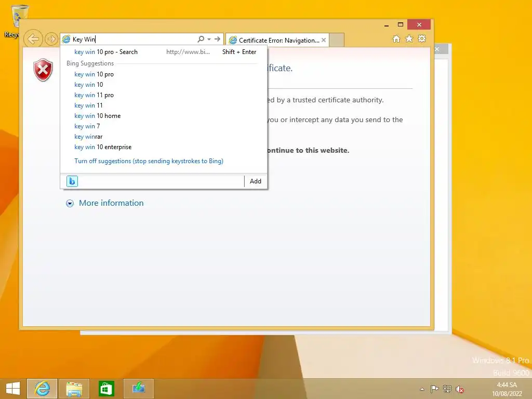Open Windows Store from taskbar

(x=106, y=388)
